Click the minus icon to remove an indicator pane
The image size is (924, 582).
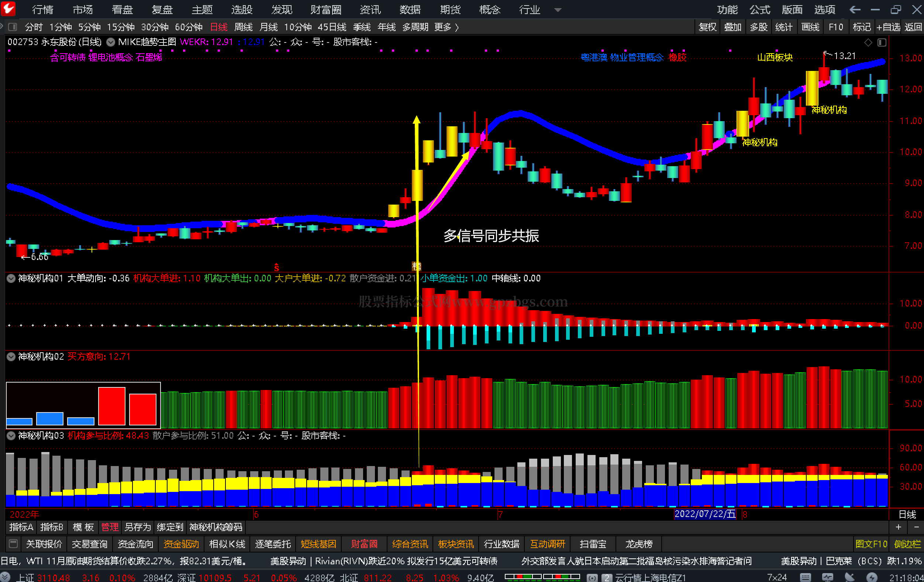916,527
